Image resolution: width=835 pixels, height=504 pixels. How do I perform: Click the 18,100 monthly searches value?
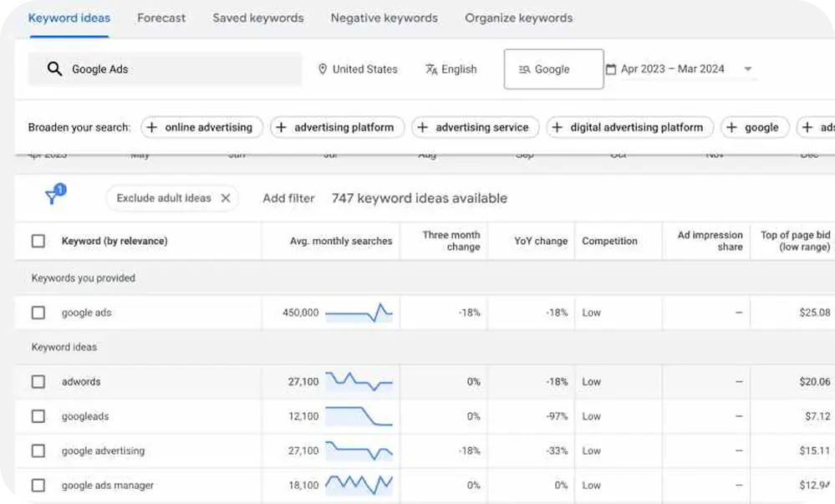(303, 486)
